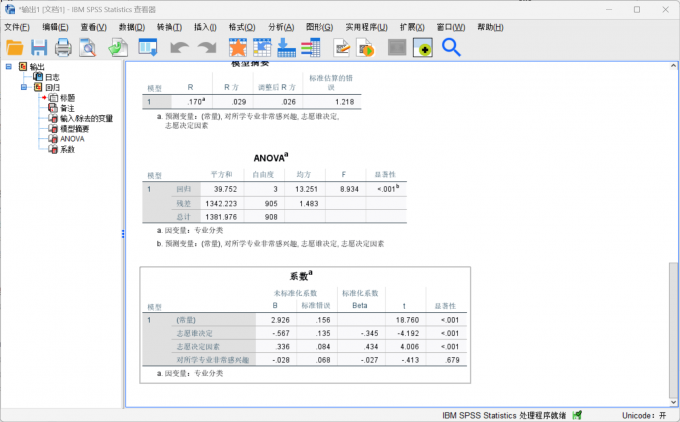Viewport: 680px width, 422px height.
Task: Click the magnifier search icon
Action: 451,47
